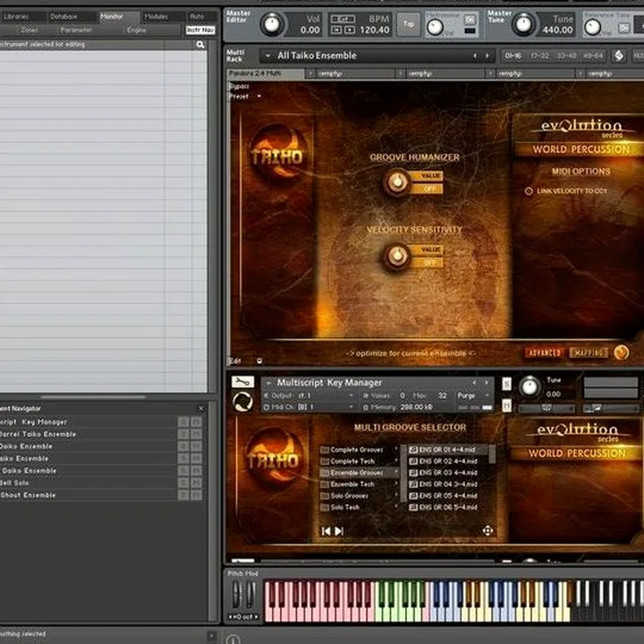The width and height of the screenshot is (644, 644).
Task: Open instrument edit mode wrench icon
Action: (242, 382)
